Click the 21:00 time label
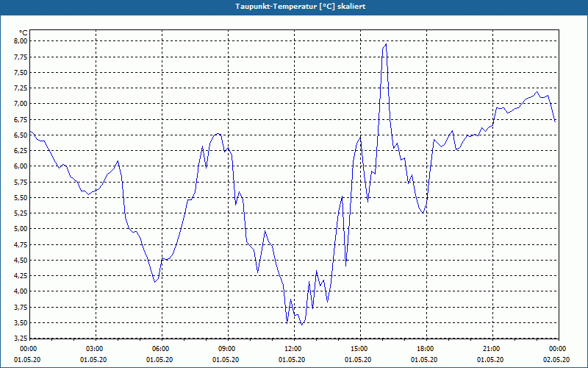Viewport: 588px width, 368px height. (492, 349)
